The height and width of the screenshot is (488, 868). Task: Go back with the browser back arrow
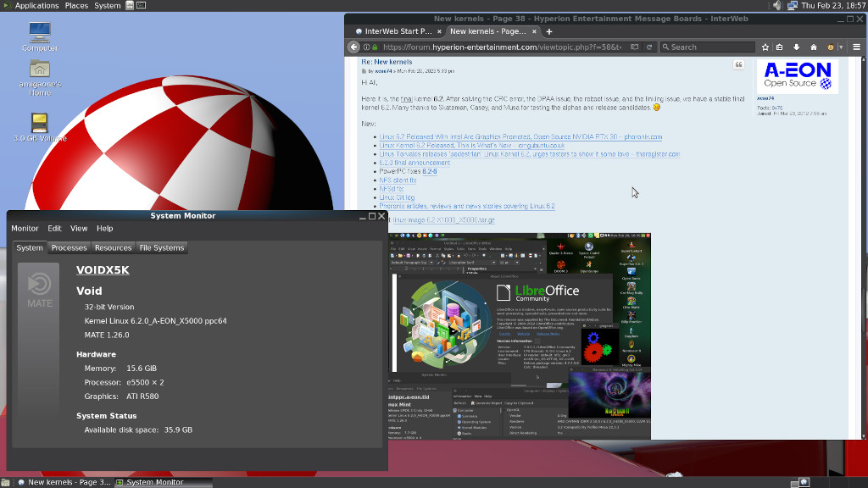(353, 47)
